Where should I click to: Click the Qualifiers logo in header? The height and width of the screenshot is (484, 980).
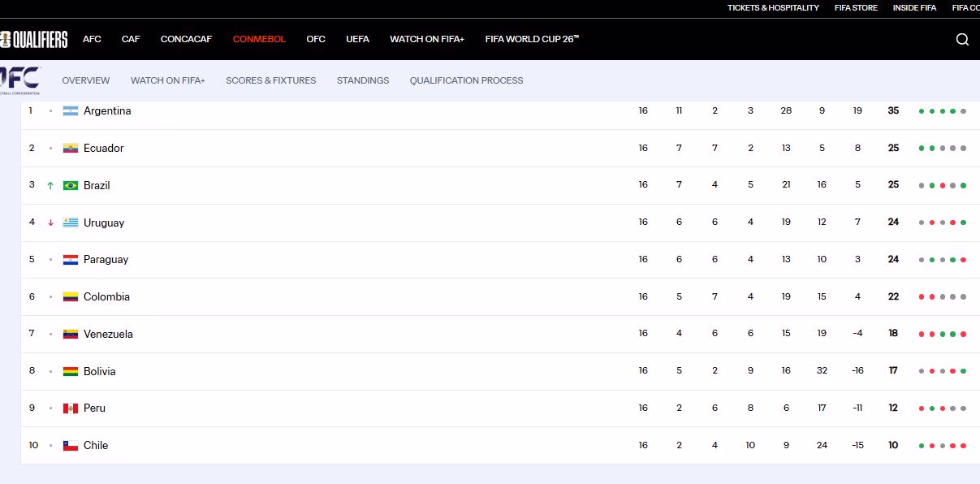click(x=34, y=39)
